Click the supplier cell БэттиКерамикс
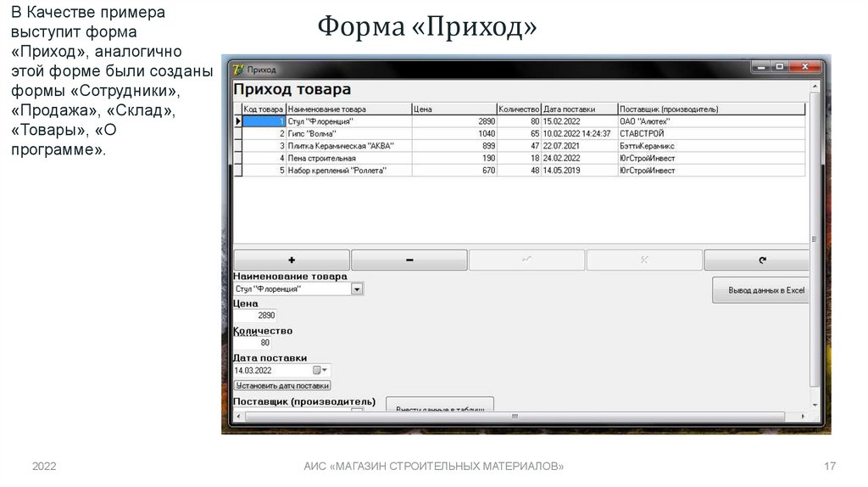The height and width of the screenshot is (487, 868). (x=711, y=146)
